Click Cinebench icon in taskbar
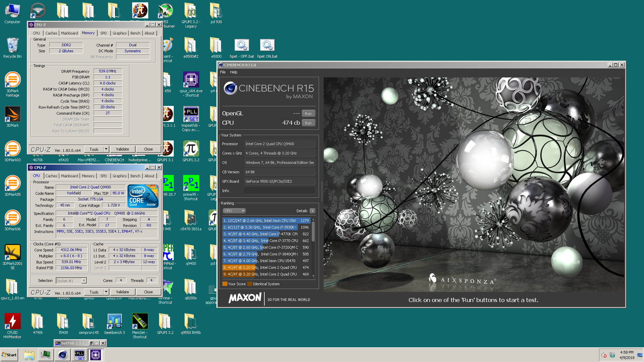The height and width of the screenshot is (362, 644). [x=62, y=355]
